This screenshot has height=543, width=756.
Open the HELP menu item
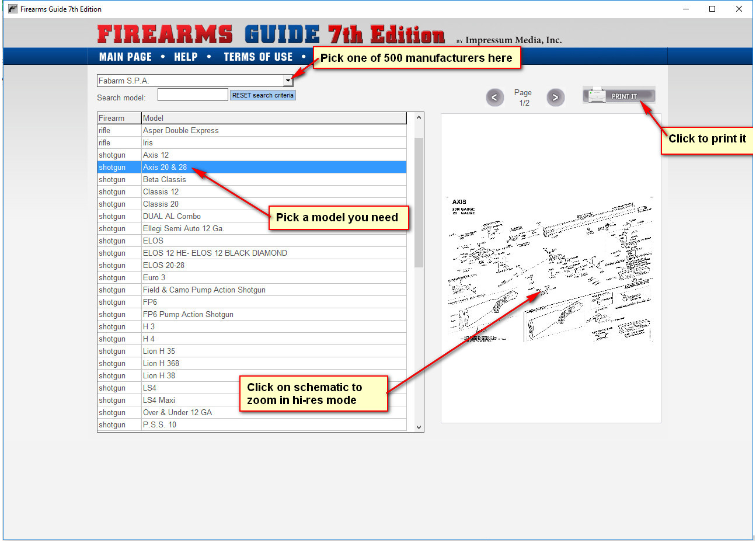tap(186, 57)
